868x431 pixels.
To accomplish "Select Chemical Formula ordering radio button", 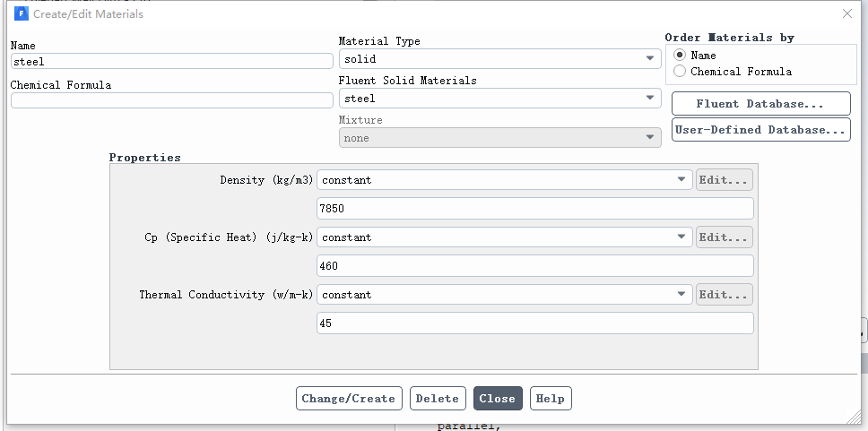I will pos(680,72).
